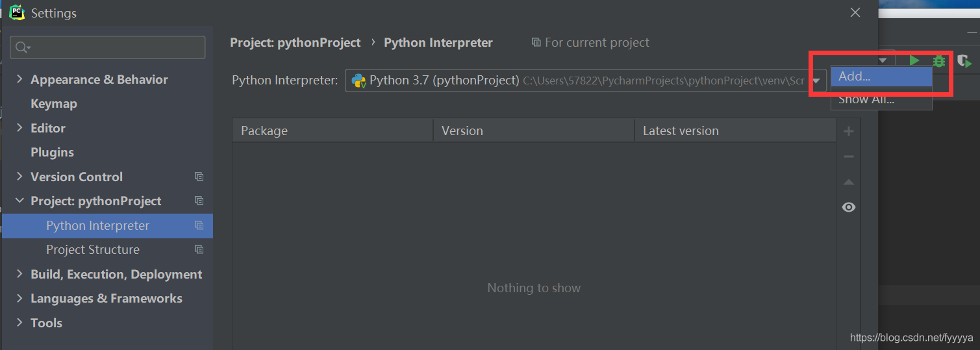Expand Languages & Frameworks group
Screen dimensions: 980x350
[x=19, y=298]
